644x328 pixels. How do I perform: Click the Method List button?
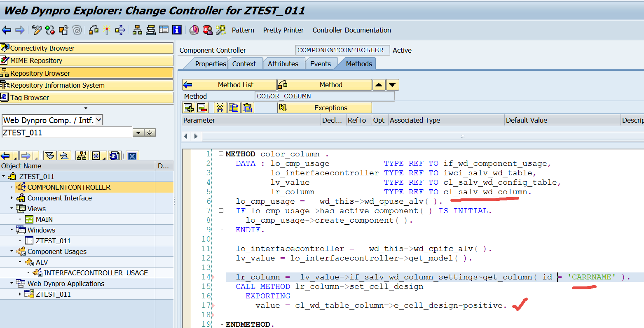pos(229,84)
